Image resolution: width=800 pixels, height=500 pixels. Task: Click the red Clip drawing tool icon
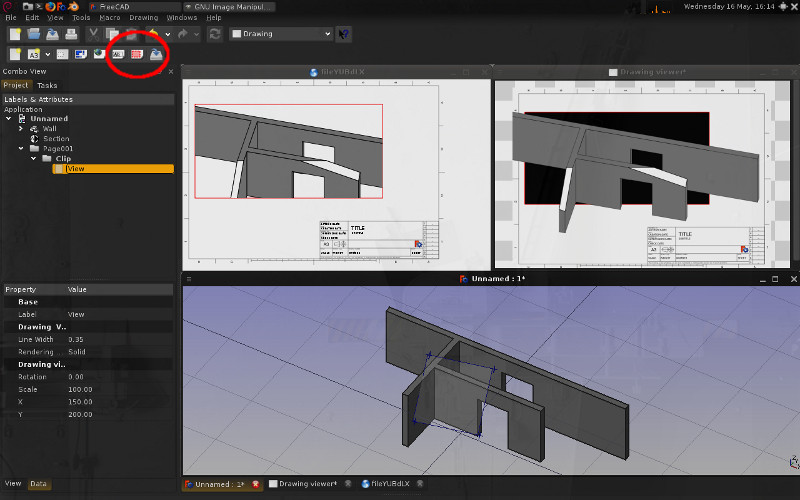click(137, 54)
